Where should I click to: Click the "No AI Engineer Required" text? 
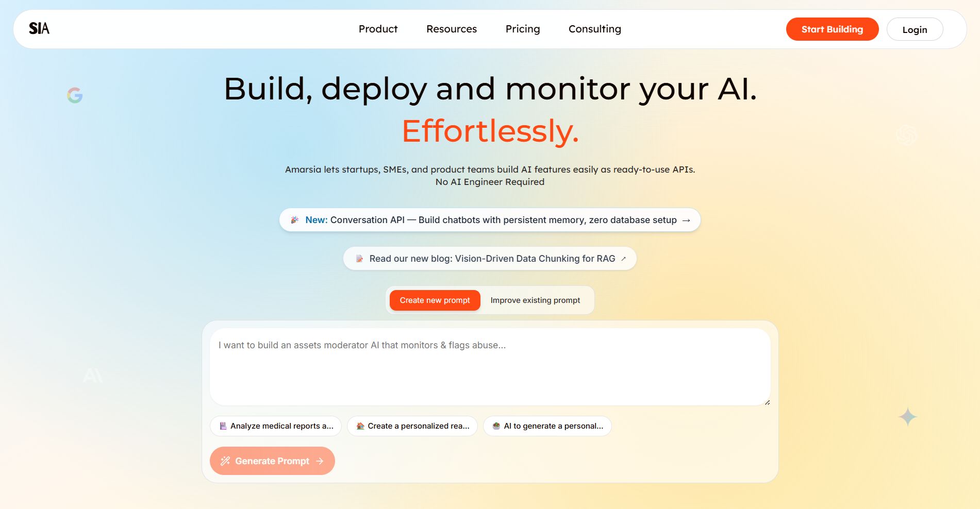(490, 182)
